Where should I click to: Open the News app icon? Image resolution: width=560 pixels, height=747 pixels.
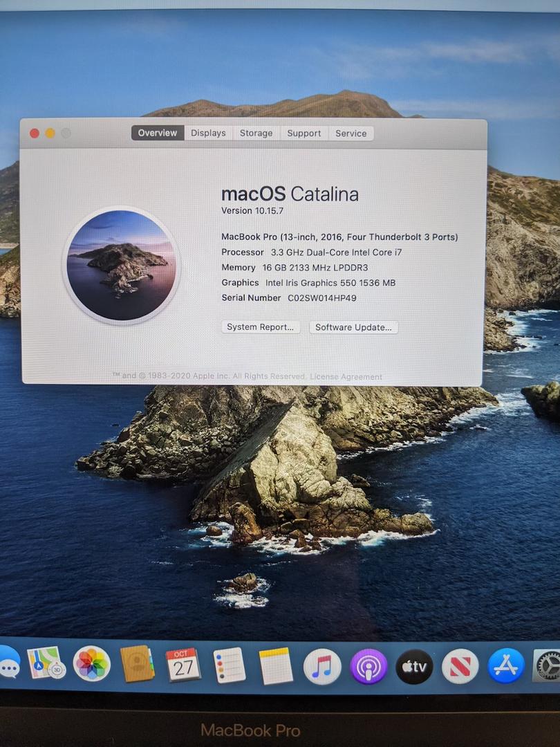[460, 666]
